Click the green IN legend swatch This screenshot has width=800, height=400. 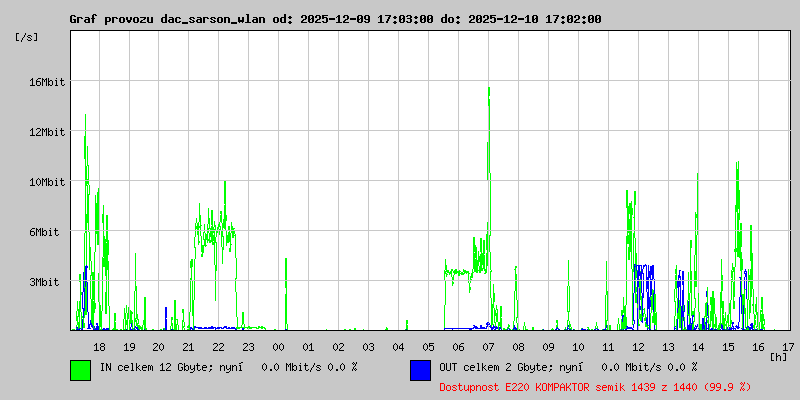(x=81, y=370)
